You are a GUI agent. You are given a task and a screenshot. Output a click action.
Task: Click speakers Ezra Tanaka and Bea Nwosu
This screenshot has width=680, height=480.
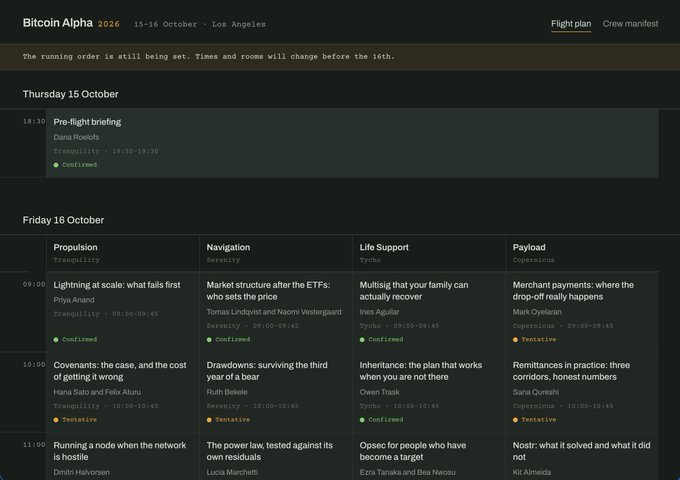point(407,472)
